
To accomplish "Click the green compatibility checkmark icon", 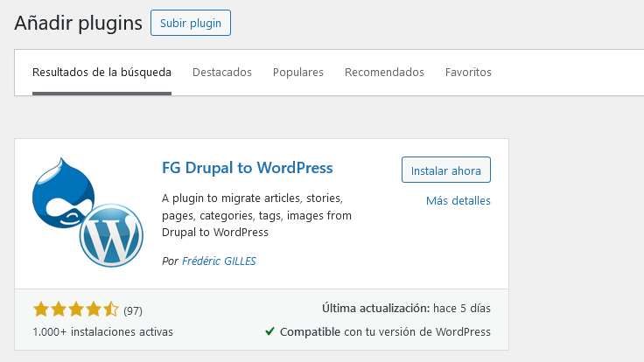I will [x=269, y=331].
